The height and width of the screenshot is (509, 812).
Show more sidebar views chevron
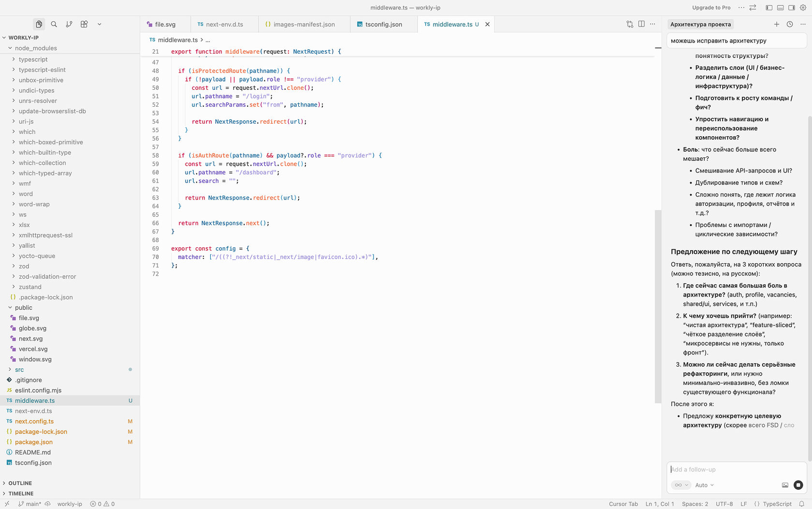99,24
